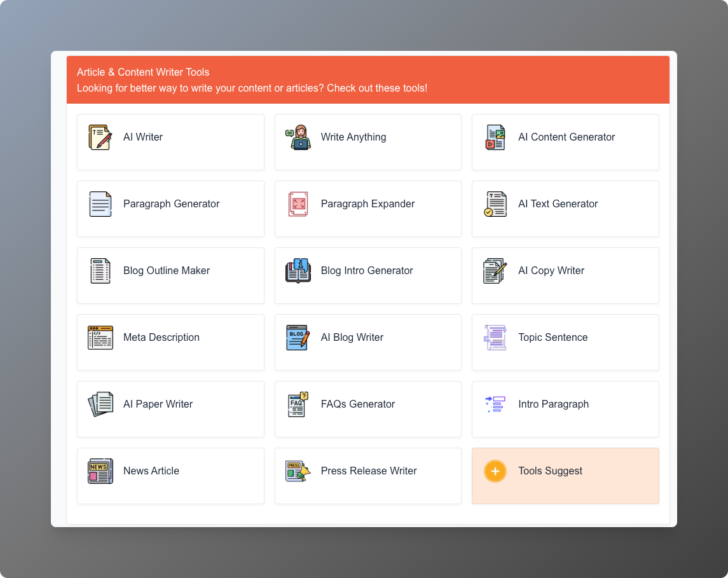Open the AI Content Generator document icon
Viewport: 728px width, 578px height.
(x=495, y=137)
